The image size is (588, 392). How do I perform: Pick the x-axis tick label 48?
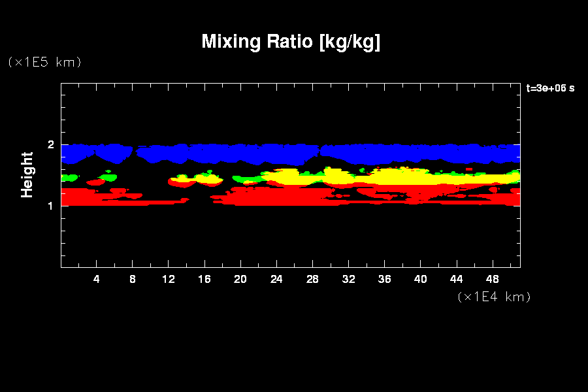(492, 279)
